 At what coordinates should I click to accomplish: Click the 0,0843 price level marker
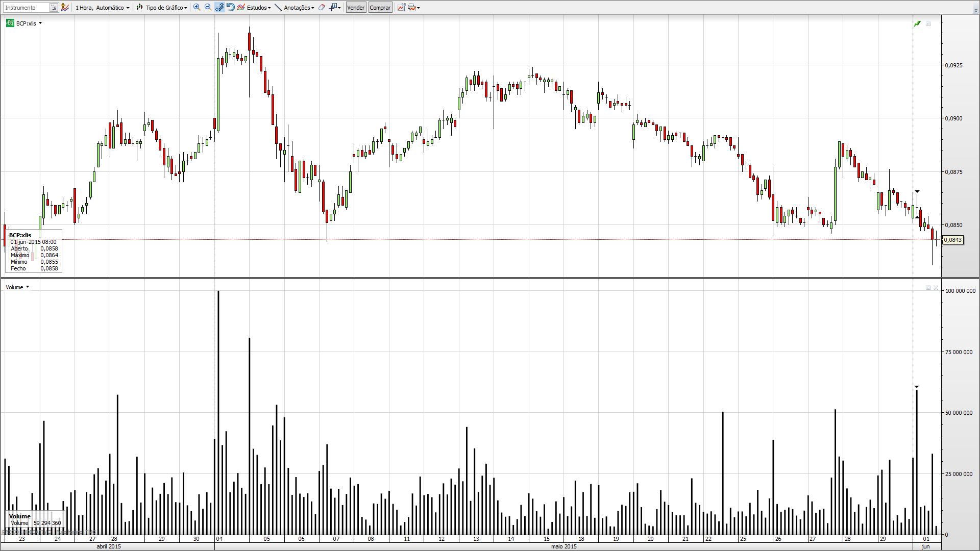click(952, 240)
